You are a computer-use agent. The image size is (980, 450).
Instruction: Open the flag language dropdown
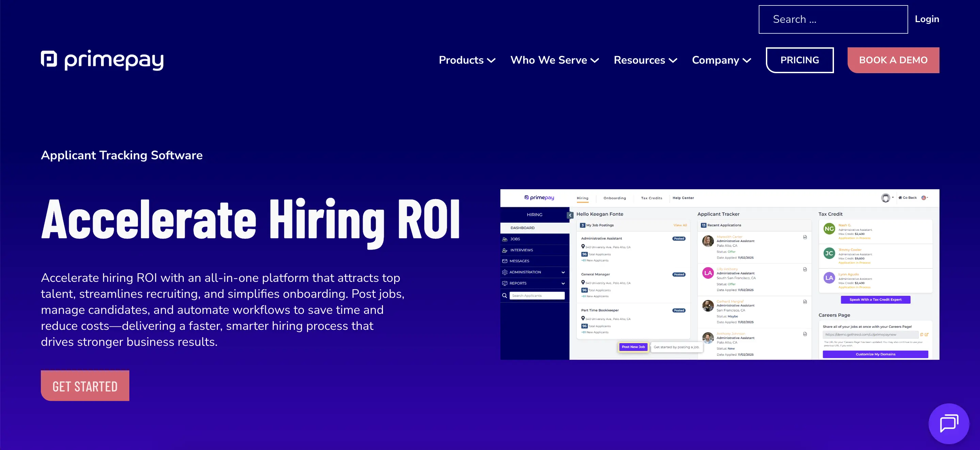click(x=925, y=198)
